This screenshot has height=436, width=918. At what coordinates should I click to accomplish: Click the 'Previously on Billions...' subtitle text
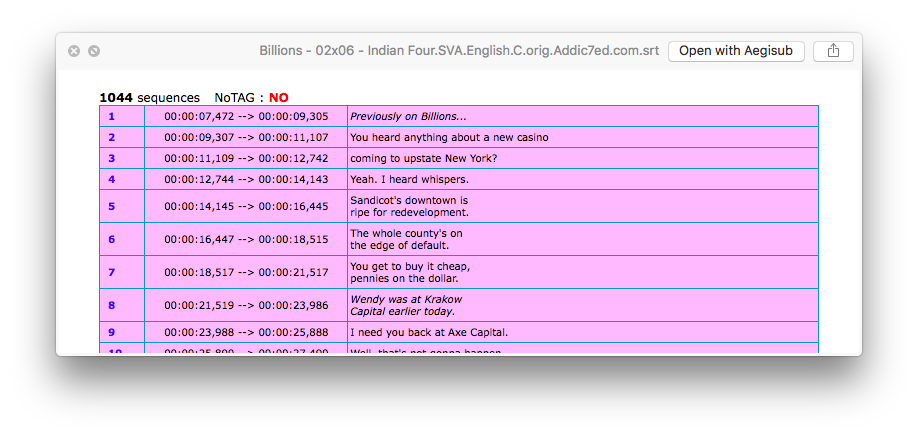408,116
